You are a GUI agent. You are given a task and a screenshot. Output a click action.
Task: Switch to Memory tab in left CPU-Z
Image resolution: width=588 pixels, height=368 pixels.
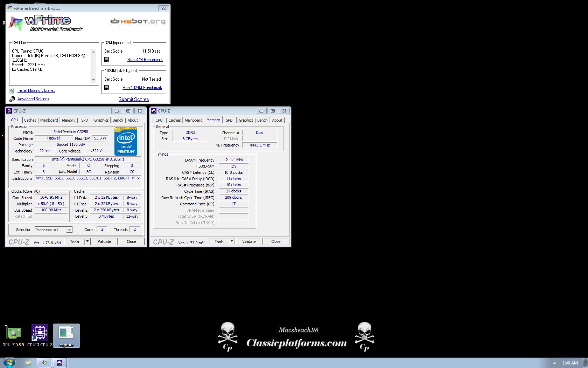click(69, 120)
